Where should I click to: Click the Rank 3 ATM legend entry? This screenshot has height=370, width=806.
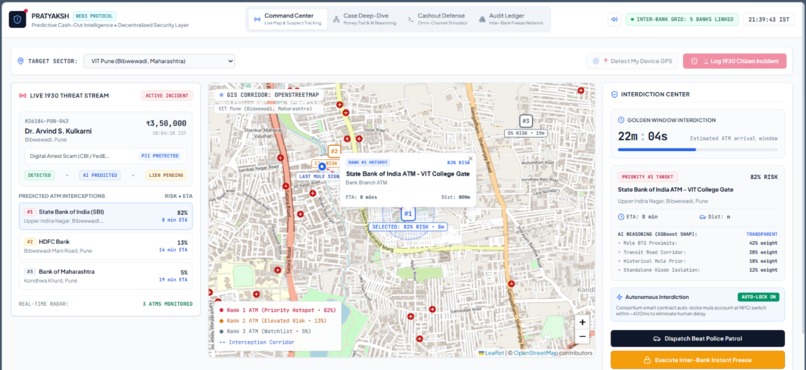(x=265, y=331)
